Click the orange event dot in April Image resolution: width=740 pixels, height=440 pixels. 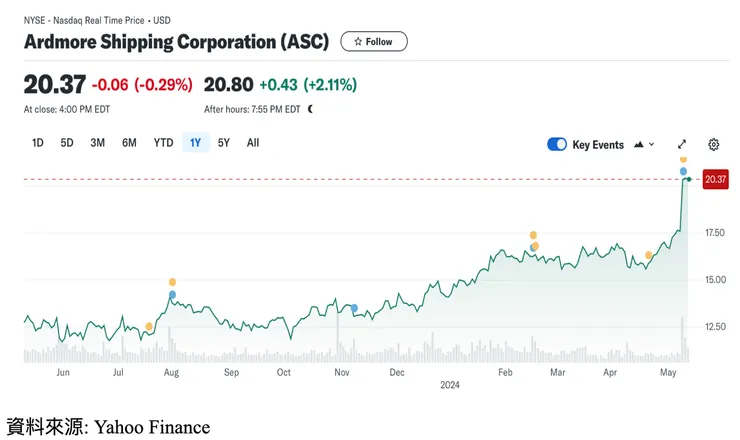coord(648,255)
